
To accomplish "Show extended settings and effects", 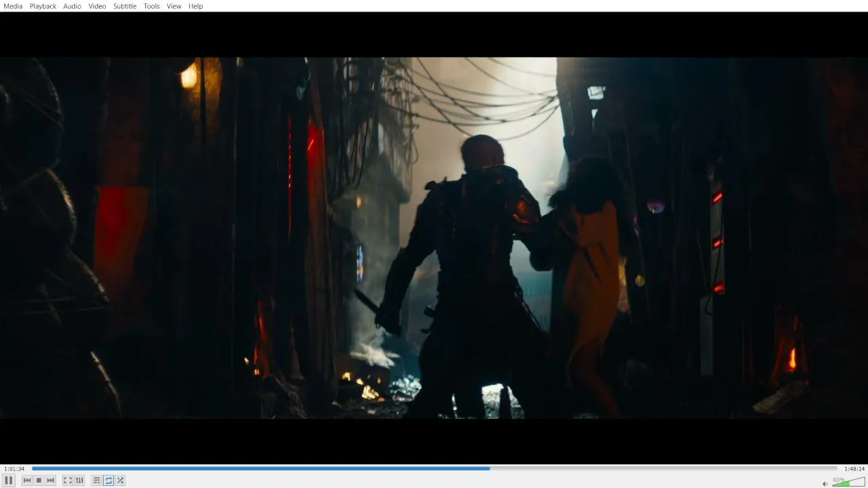I will tap(79, 481).
